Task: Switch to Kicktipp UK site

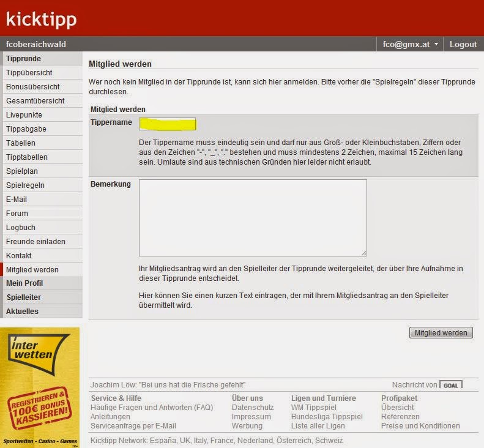Action: pyautogui.click(x=185, y=440)
